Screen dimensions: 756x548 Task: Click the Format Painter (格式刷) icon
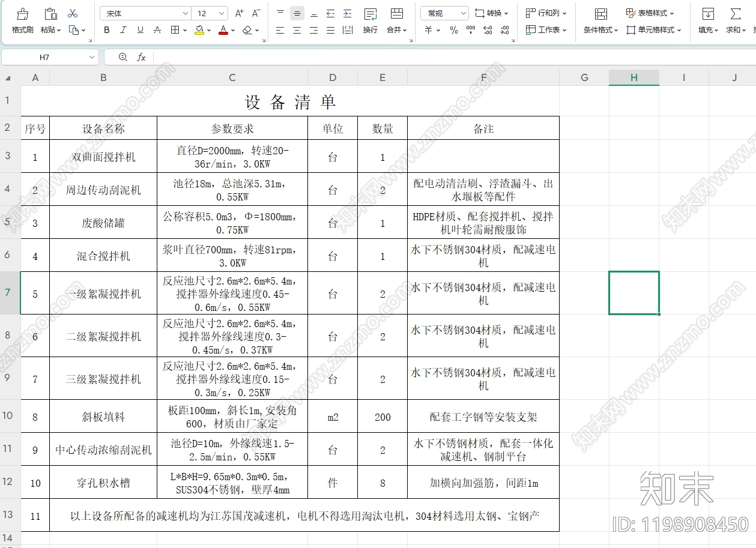click(x=22, y=14)
